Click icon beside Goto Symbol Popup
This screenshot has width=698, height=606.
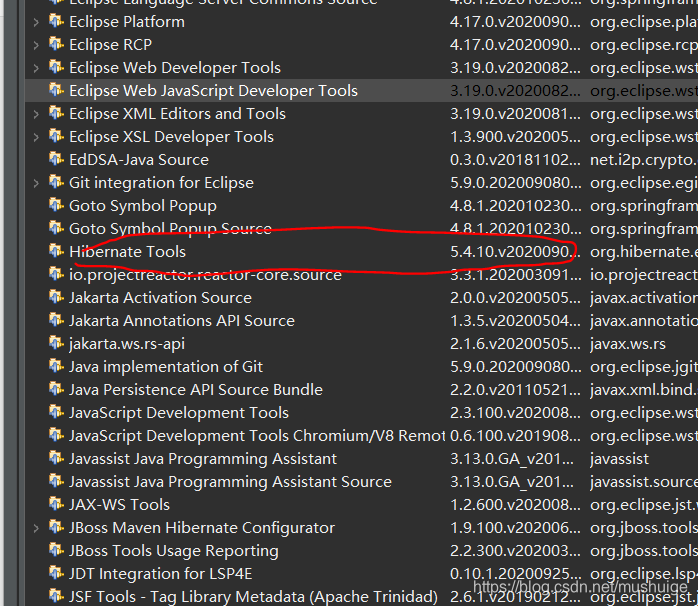click(56, 205)
